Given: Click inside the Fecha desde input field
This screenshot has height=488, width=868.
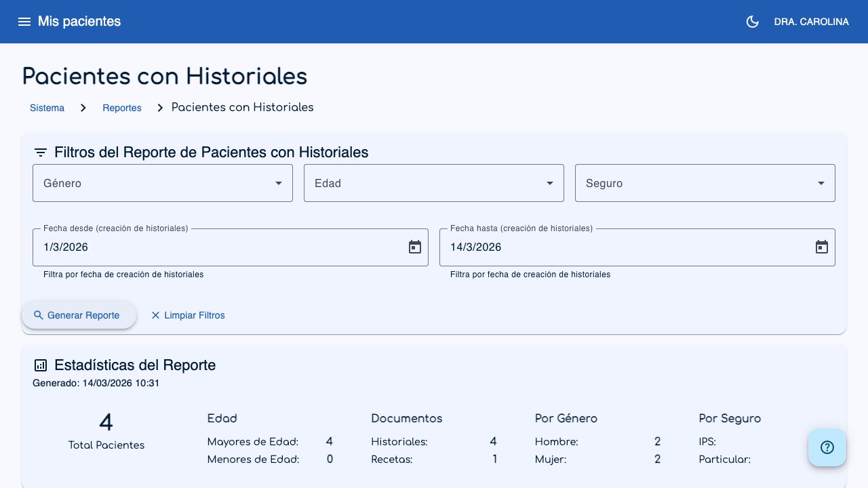Looking at the screenshot, I should pyautogui.click(x=203, y=247).
